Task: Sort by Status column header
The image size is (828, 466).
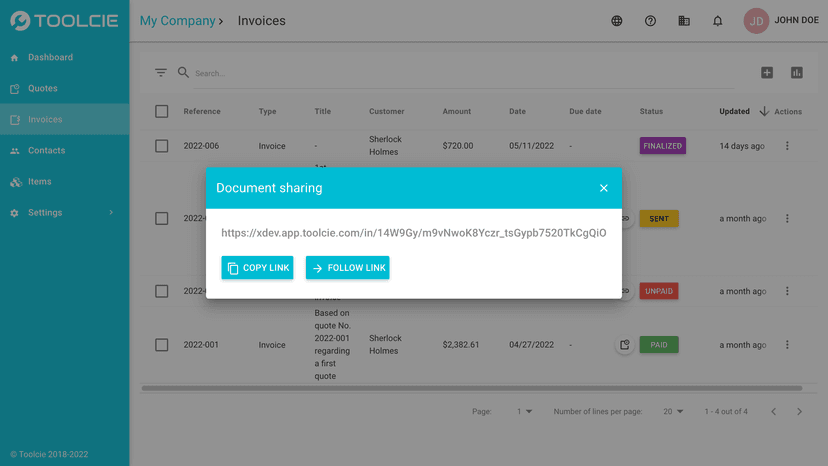Action: click(x=651, y=111)
